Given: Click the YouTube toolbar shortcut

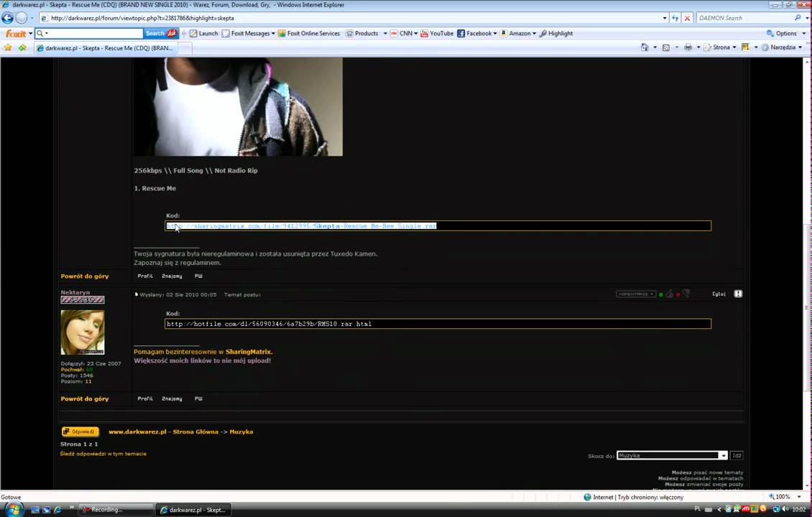Looking at the screenshot, I should [437, 33].
